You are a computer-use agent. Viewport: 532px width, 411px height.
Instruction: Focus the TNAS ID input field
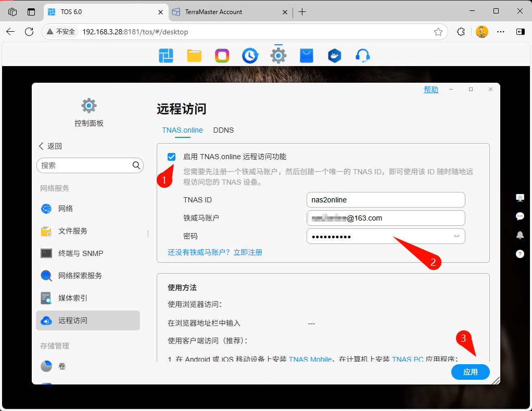click(386, 200)
